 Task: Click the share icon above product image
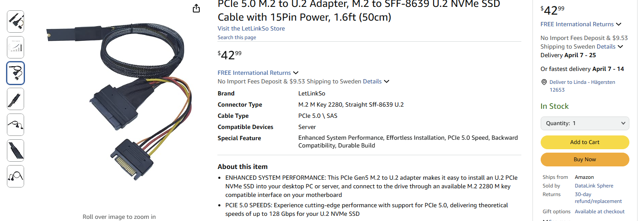[x=196, y=8]
